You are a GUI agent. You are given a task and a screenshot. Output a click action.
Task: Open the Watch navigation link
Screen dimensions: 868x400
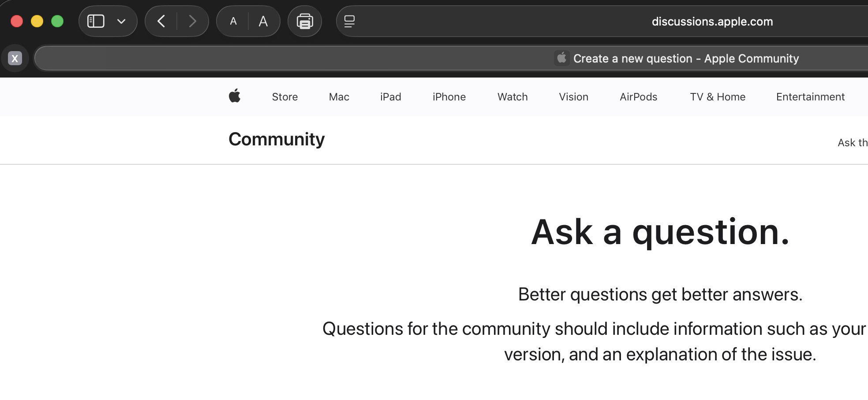513,97
